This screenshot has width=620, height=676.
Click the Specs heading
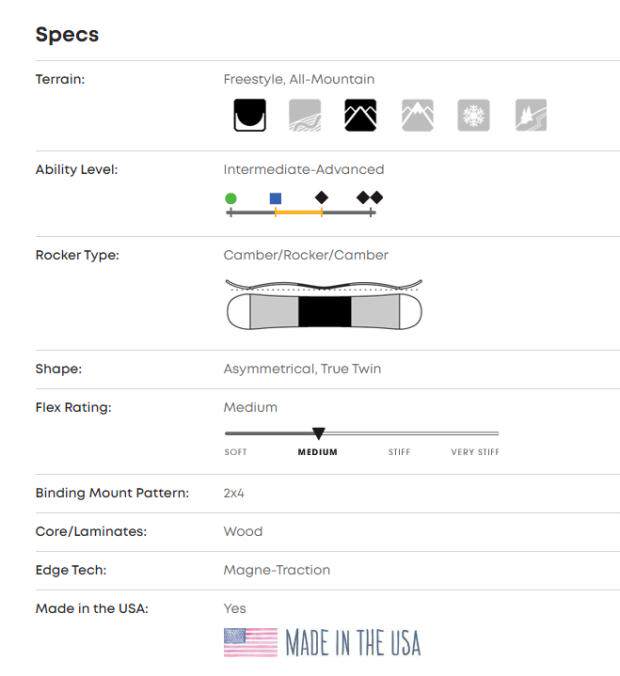pyautogui.click(x=67, y=35)
